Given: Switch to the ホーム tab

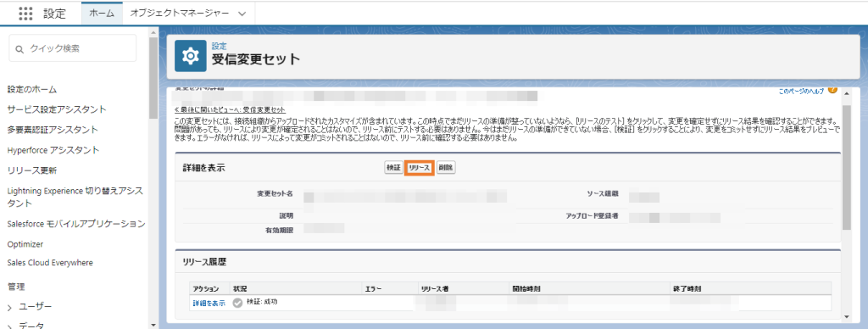Looking at the screenshot, I should [x=102, y=14].
